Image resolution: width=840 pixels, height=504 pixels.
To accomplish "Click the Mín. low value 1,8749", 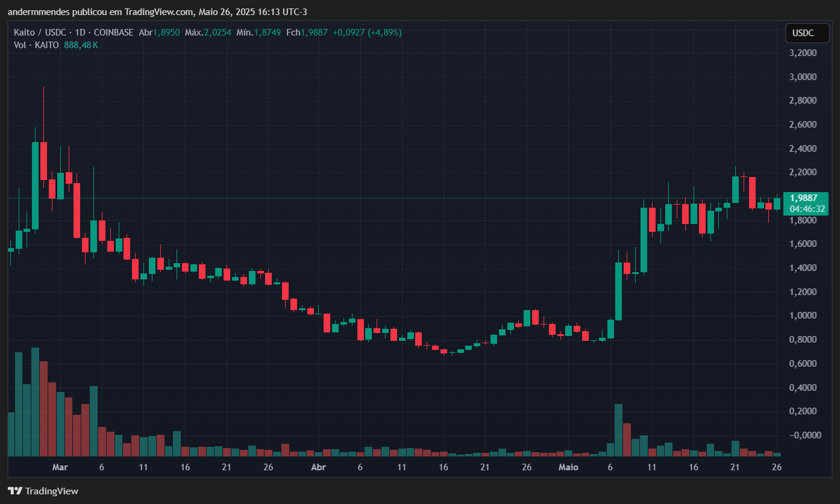I will [268, 33].
